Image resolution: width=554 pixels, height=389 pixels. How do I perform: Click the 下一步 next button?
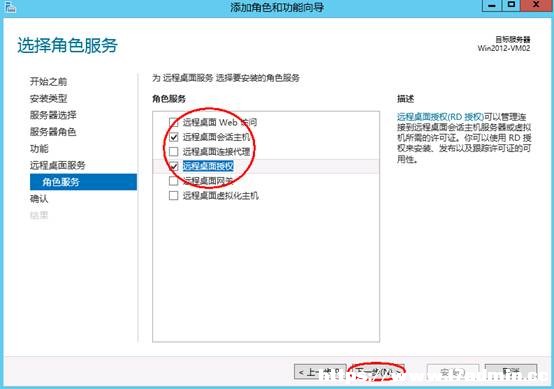point(377,372)
